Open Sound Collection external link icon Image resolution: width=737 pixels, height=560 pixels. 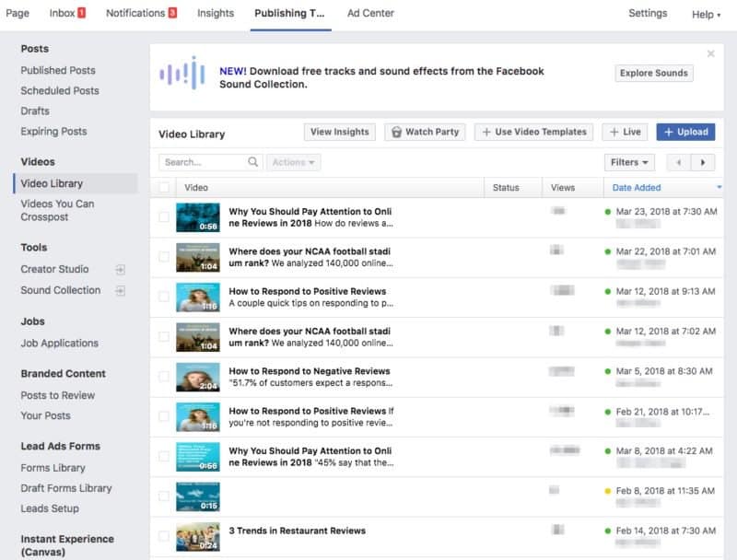pyautogui.click(x=121, y=291)
